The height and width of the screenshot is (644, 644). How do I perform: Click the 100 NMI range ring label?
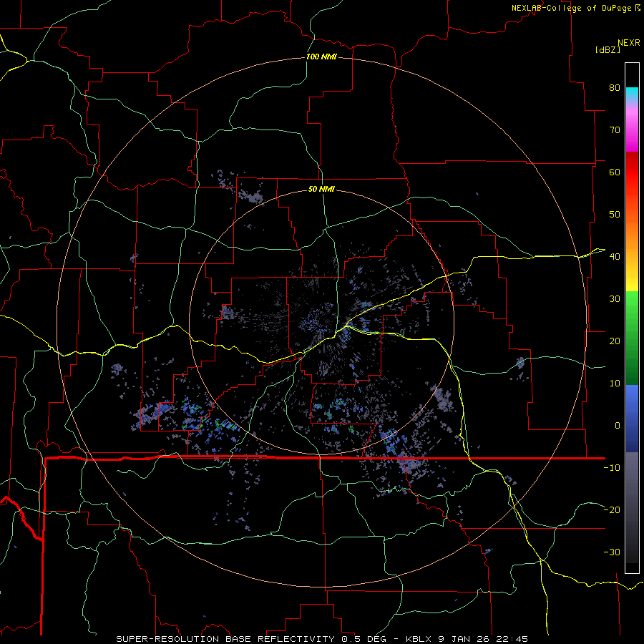(x=321, y=57)
